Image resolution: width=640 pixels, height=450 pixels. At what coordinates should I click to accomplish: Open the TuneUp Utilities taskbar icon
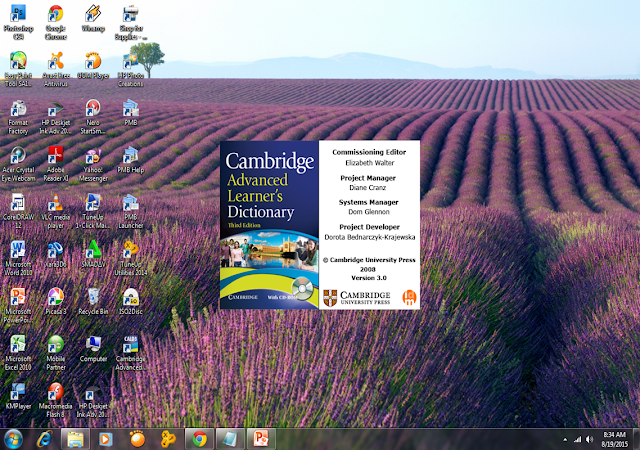168,439
